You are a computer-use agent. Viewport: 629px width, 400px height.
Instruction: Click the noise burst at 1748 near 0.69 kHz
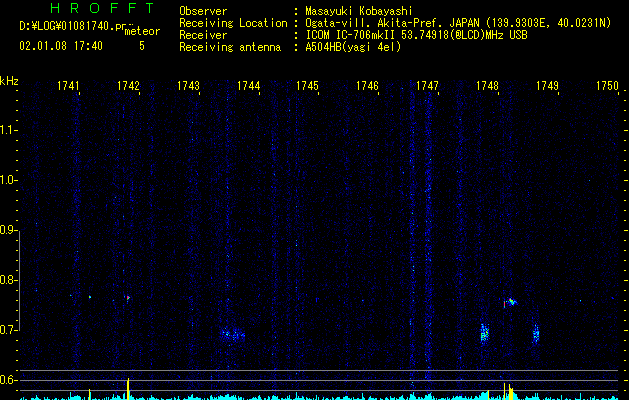485,333
